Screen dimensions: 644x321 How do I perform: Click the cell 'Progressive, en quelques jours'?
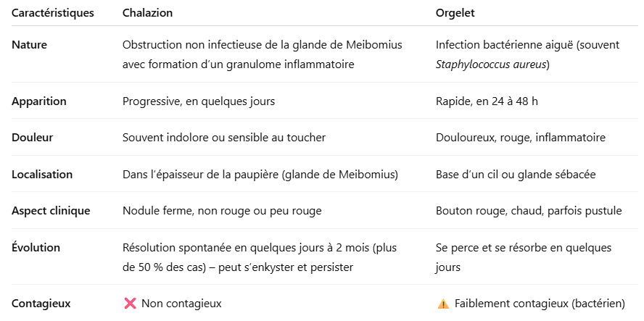point(199,101)
